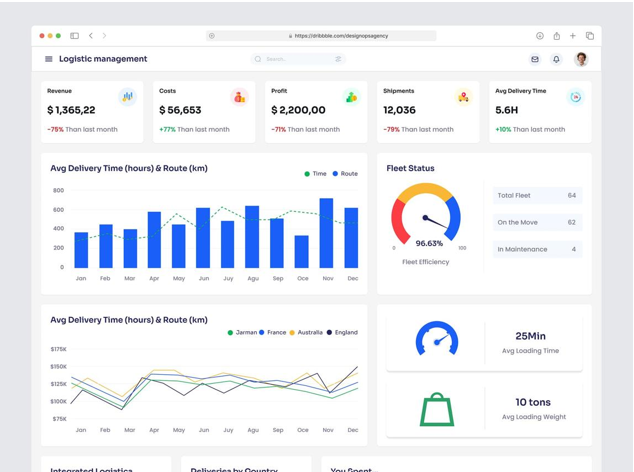
Task: Toggle the Time legend series
Action: click(315, 174)
